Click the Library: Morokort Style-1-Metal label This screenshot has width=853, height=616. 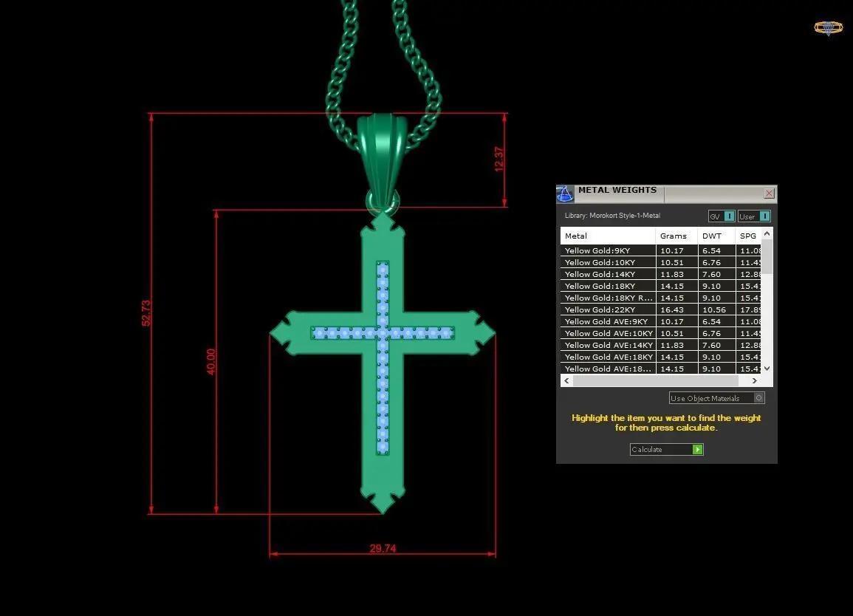612,216
